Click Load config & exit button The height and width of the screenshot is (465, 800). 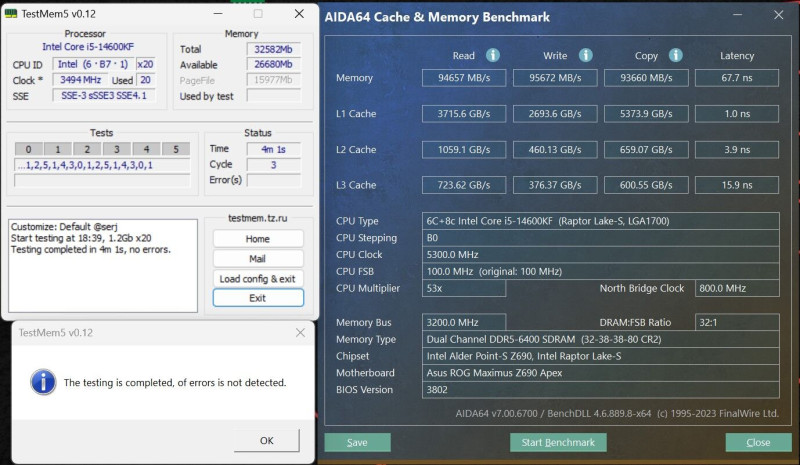[258, 279]
